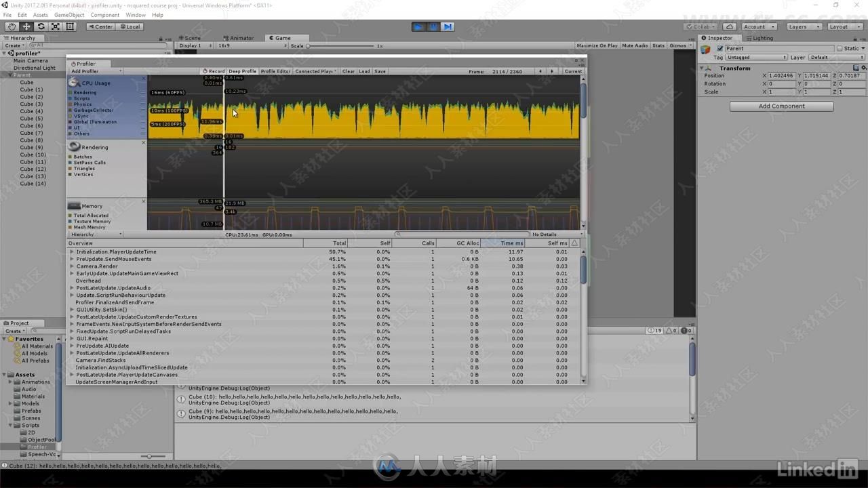This screenshot has height=488, width=868.
Task: Switch to the Lighting tab
Action: [x=759, y=38]
